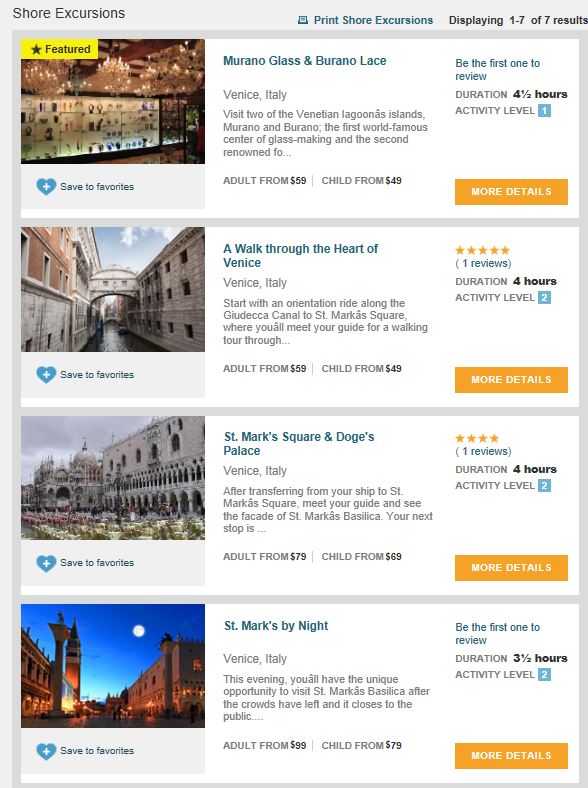Click the five-star rating for Heart of Venice

(x=482, y=250)
